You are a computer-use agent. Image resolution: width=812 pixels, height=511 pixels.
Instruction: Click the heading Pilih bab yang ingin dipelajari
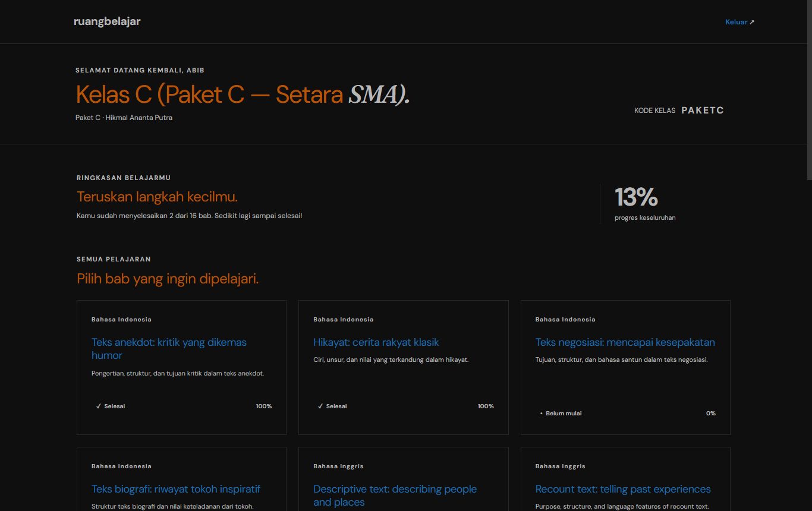click(x=168, y=279)
